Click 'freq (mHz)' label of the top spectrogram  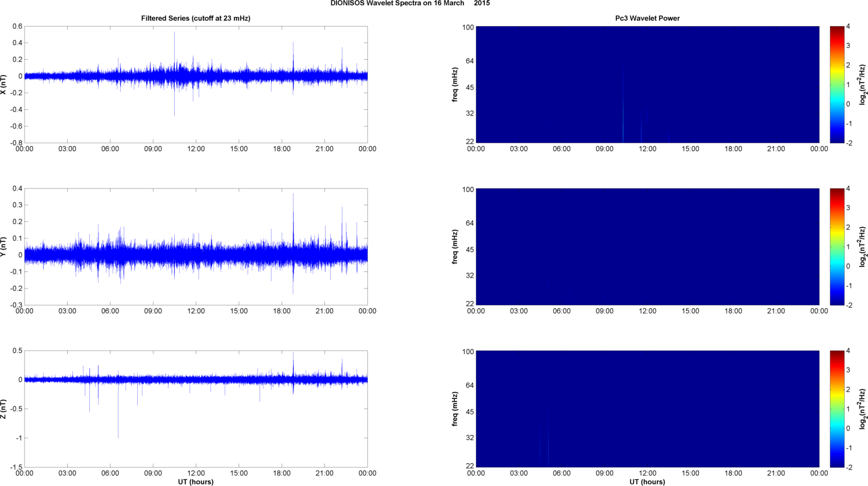[455, 84]
